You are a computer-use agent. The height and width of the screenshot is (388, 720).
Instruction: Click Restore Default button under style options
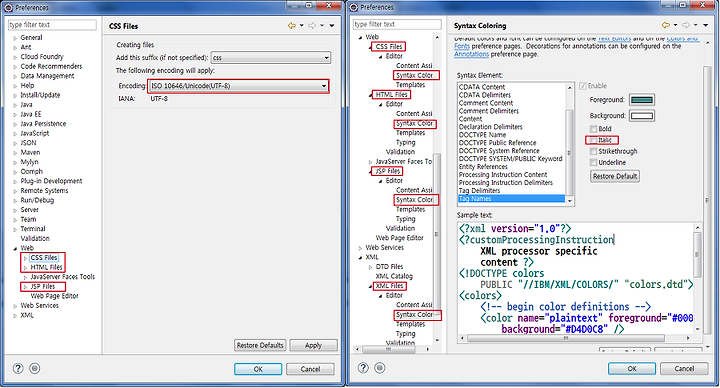[x=615, y=176]
